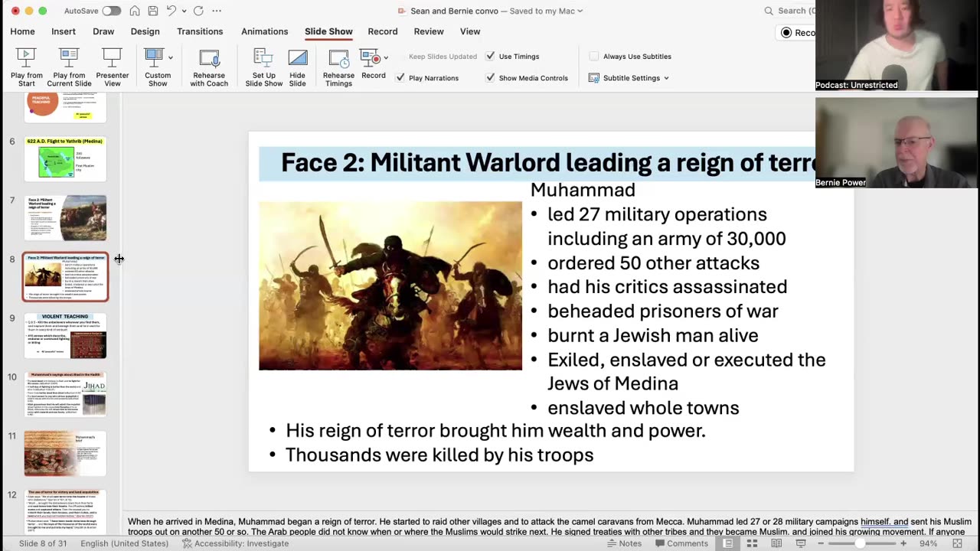Image resolution: width=980 pixels, height=551 pixels.
Task: Click Play from Start icon
Action: click(26, 57)
